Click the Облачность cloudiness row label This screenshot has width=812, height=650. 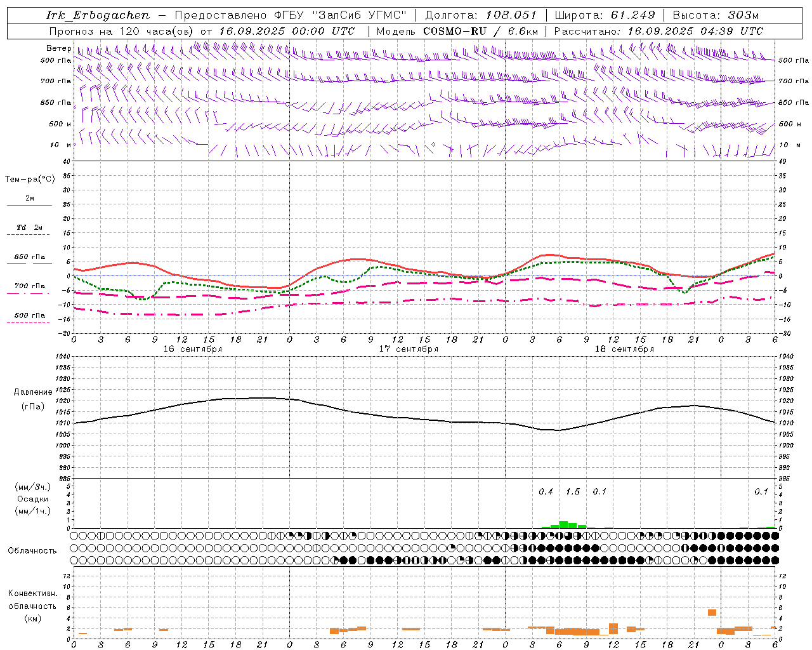32,550
